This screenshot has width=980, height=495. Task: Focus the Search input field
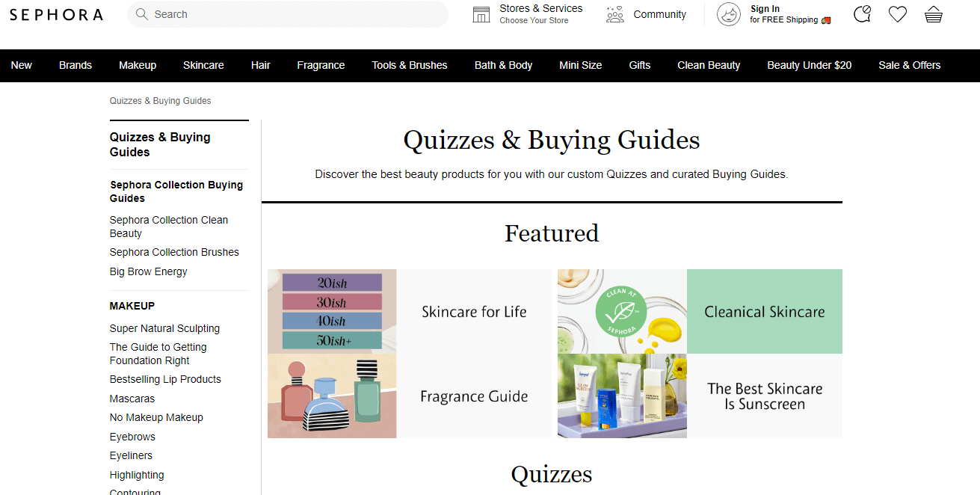288,14
